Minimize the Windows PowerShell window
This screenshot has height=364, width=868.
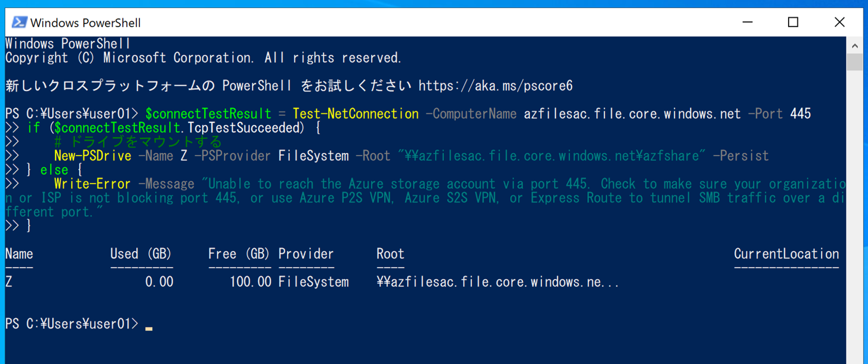747,22
